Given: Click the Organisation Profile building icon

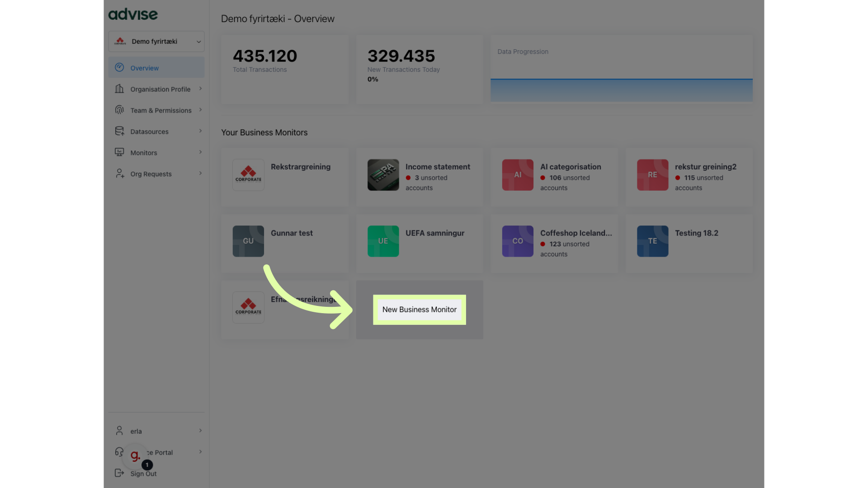Looking at the screenshot, I should coord(119,89).
